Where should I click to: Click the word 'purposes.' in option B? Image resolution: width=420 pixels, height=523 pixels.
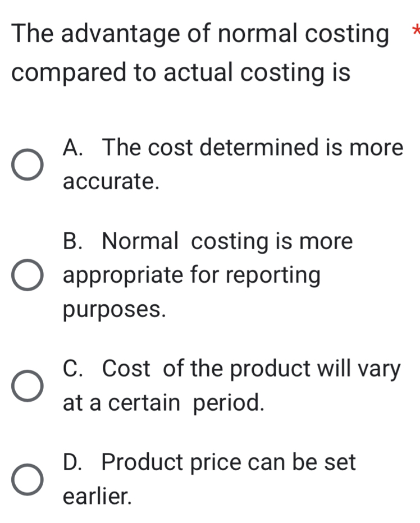point(115,309)
